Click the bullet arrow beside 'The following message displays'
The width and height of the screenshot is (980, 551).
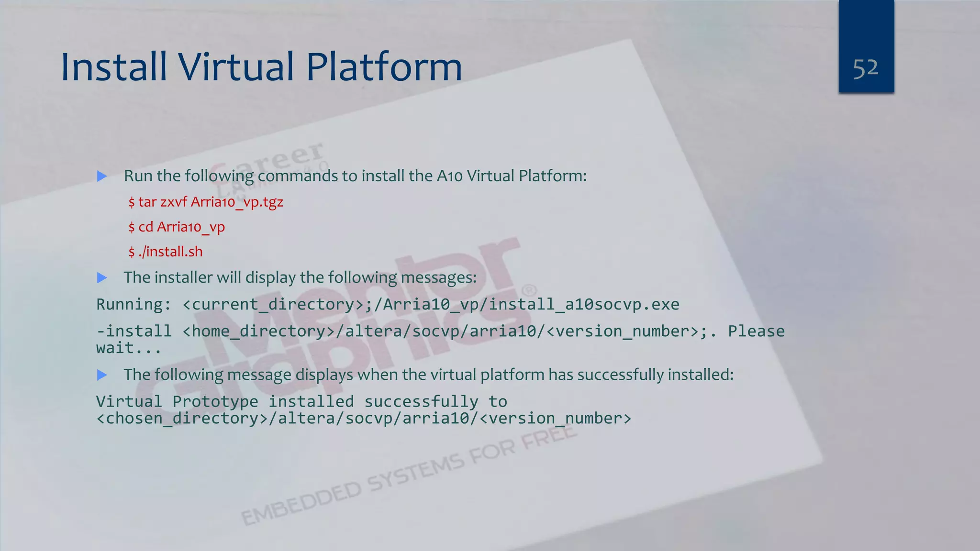tap(102, 375)
